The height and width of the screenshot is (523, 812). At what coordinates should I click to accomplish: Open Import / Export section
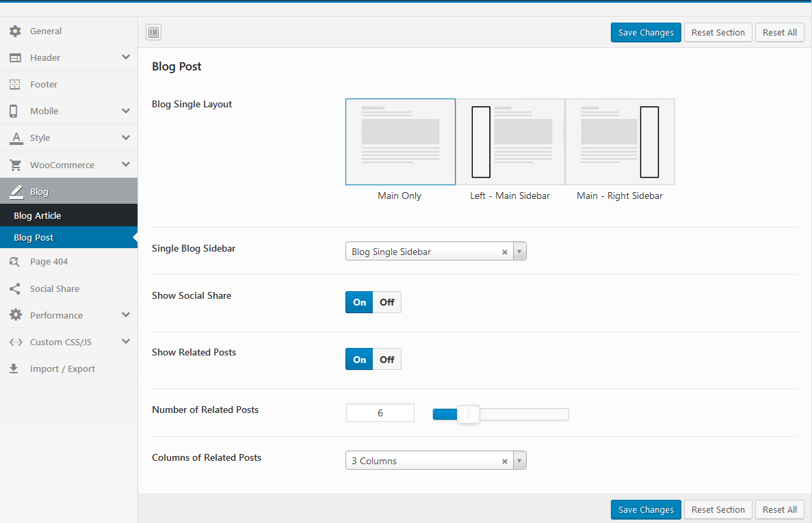[x=69, y=369]
